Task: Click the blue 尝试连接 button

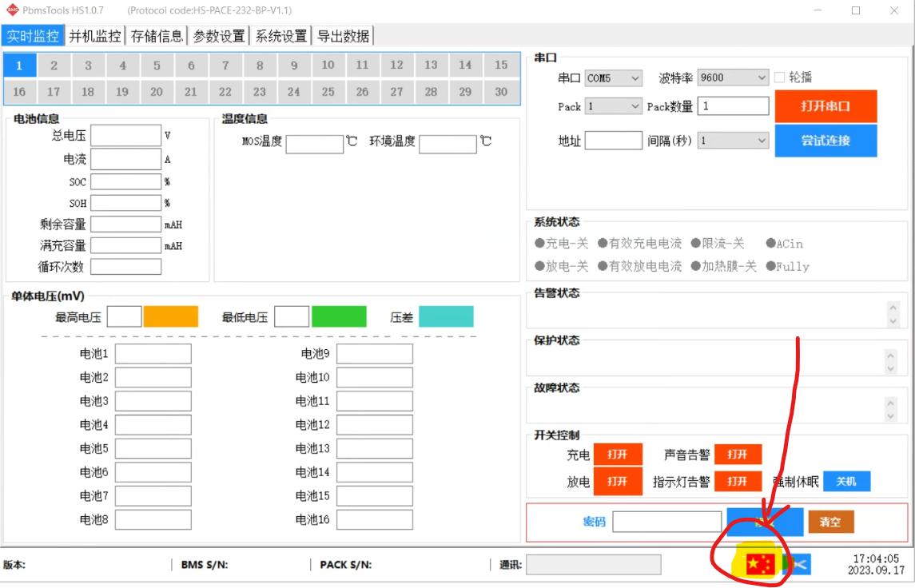Action: click(x=825, y=141)
